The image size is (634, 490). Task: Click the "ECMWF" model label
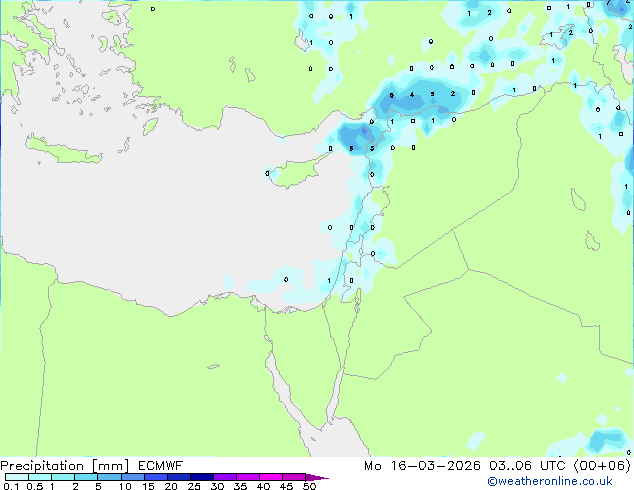pos(161,466)
